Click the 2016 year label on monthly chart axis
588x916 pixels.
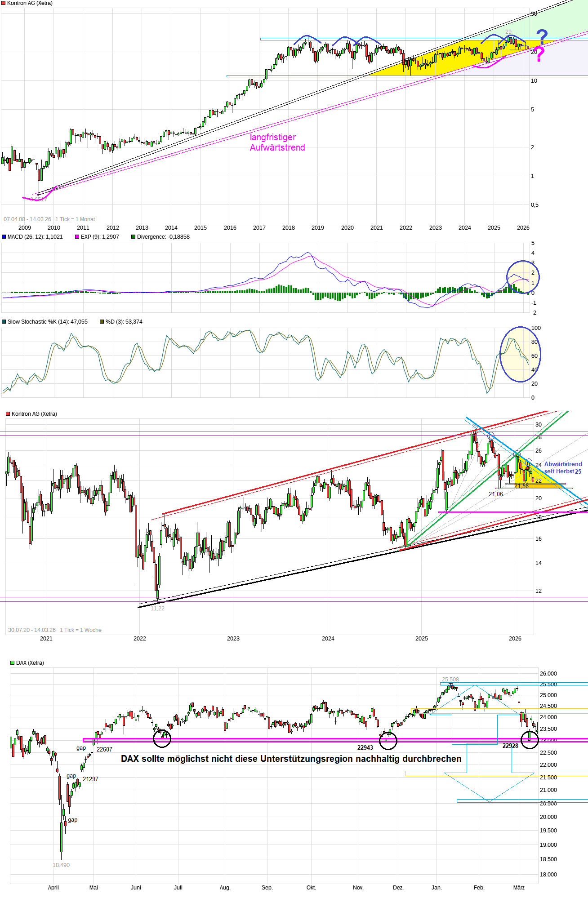tap(230, 228)
